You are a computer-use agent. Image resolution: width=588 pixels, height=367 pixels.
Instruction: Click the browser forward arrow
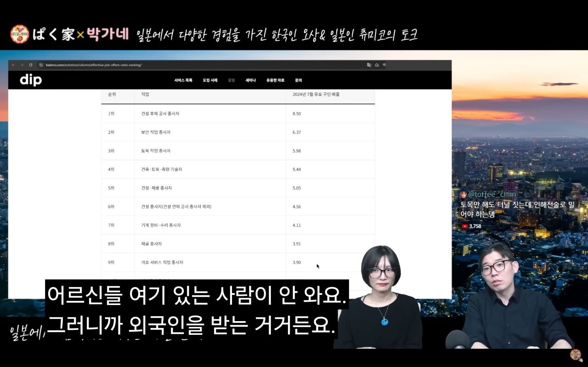point(22,65)
